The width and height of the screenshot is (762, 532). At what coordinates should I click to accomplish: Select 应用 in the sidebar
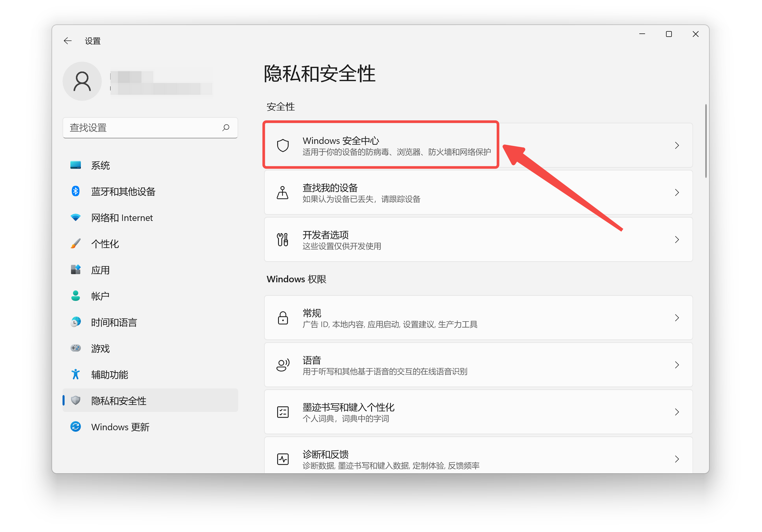click(150, 270)
